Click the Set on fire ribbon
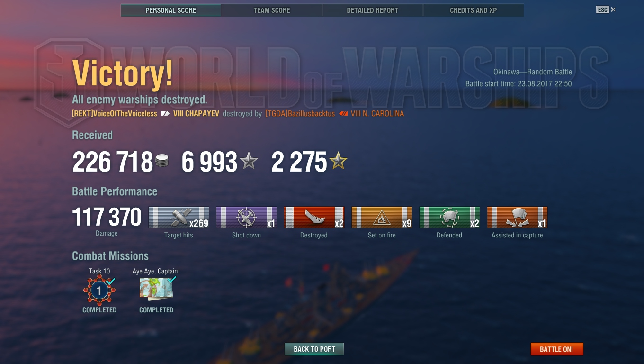This screenshot has height=364, width=644. 382,218
